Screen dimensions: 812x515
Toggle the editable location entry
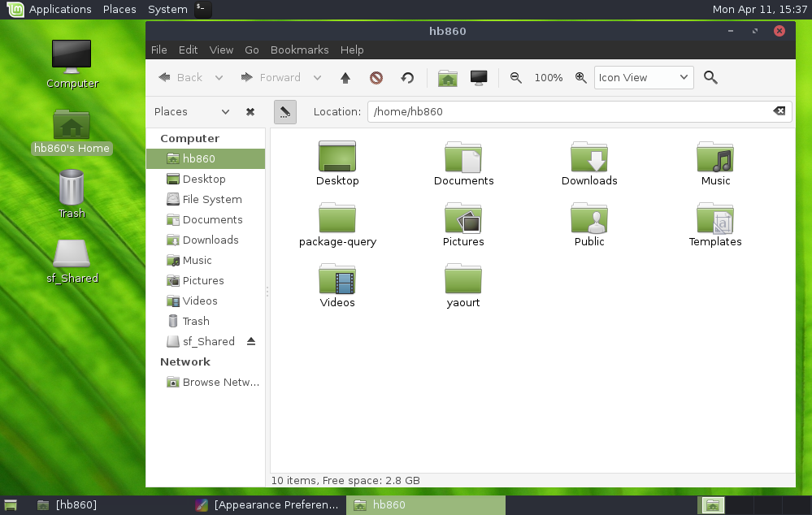click(x=285, y=111)
